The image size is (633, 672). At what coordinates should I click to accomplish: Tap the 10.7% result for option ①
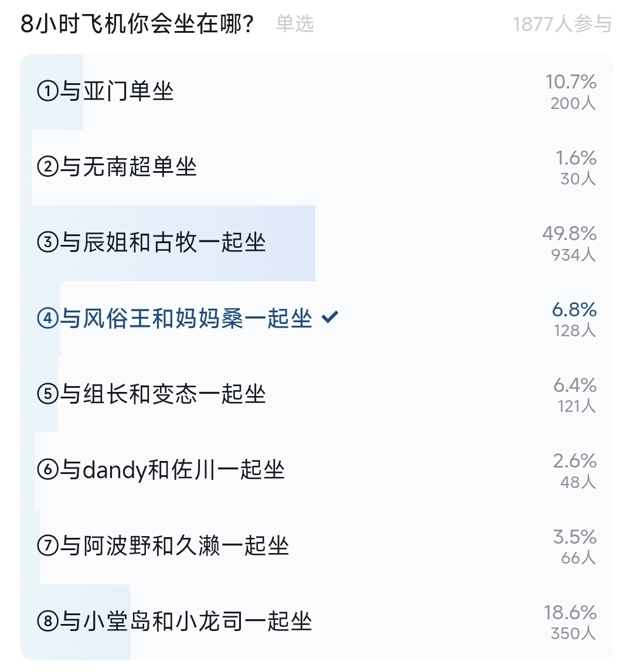pos(571,82)
